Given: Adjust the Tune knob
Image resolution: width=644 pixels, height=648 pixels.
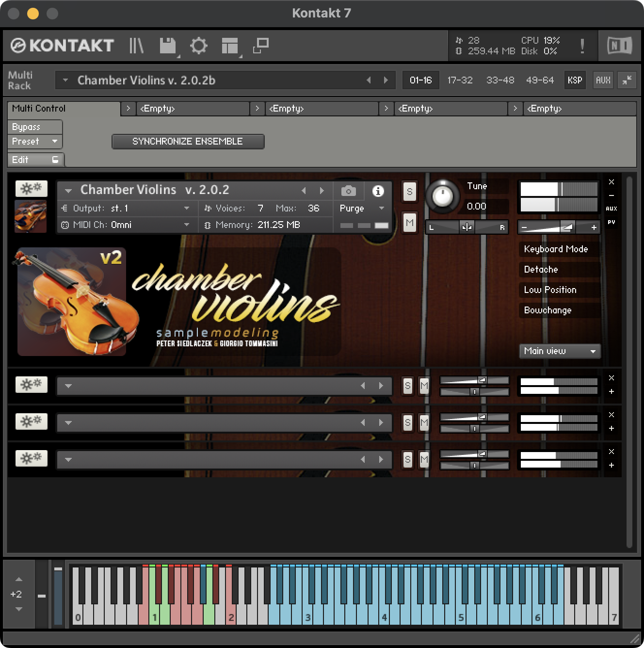Looking at the screenshot, I should pyautogui.click(x=442, y=196).
